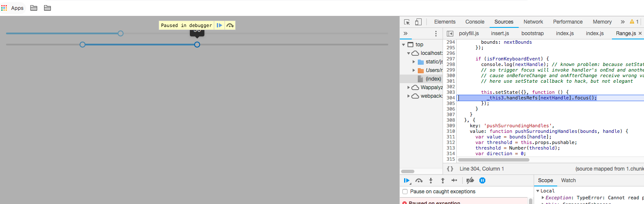Collapse the Local scope section
644x204 pixels.
[538, 191]
